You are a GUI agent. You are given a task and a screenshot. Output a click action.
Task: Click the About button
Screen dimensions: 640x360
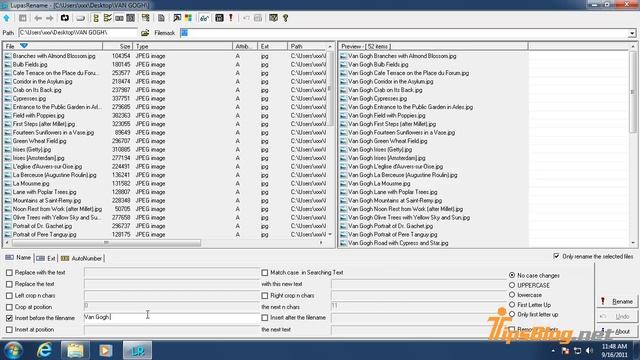[617, 331]
